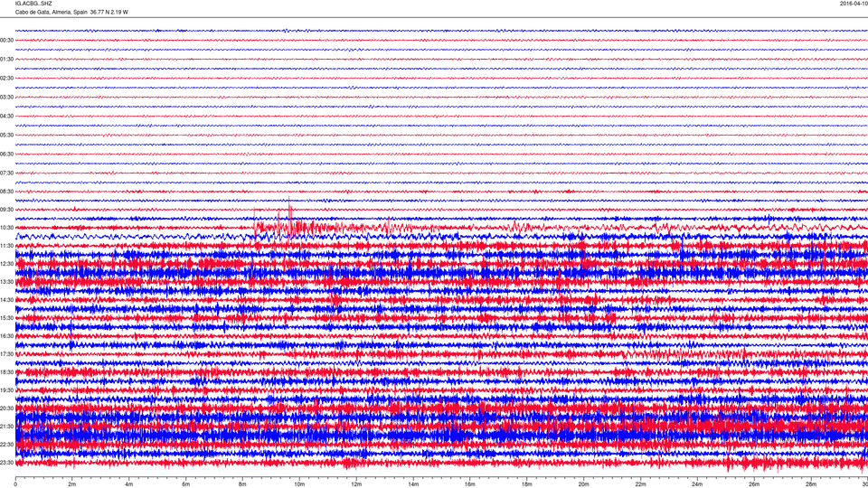This screenshot has width=868, height=488.
Task: Select the 13:30 row label
Action: 6,282
